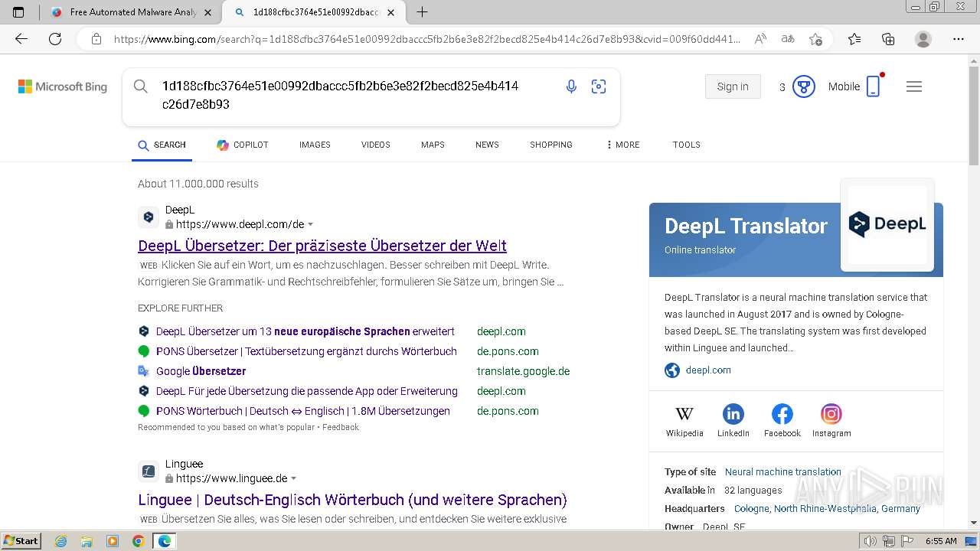
Task: Click Neural machine translation link
Action: (x=783, y=472)
